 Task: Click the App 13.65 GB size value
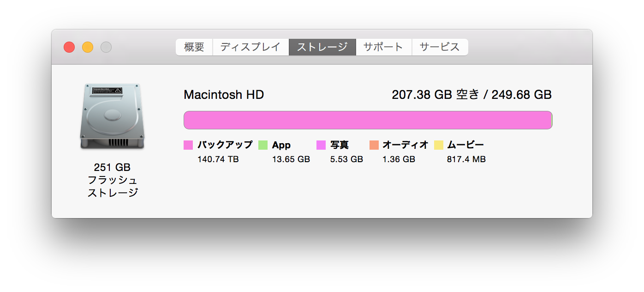(x=291, y=159)
